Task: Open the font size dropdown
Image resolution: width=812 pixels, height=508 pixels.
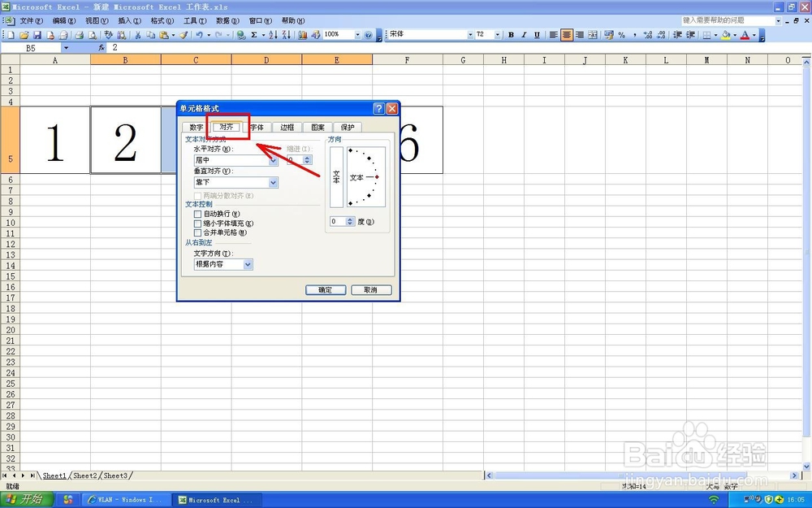Action: [498, 35]
